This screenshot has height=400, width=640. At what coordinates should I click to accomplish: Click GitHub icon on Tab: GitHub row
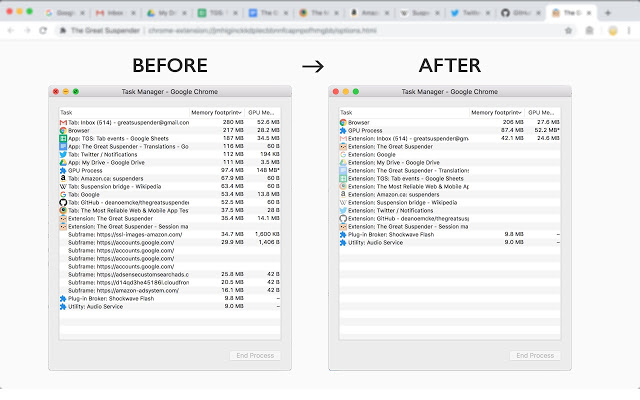(63, 202)
